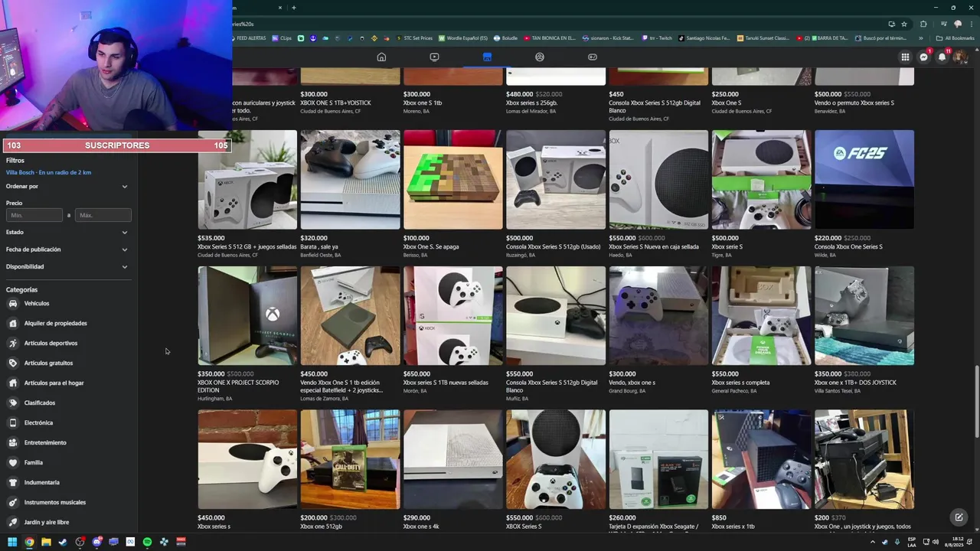Open 'Vendo, xbox one s' listing title
This screenshot has height=551, width=980.
[632, 383]
